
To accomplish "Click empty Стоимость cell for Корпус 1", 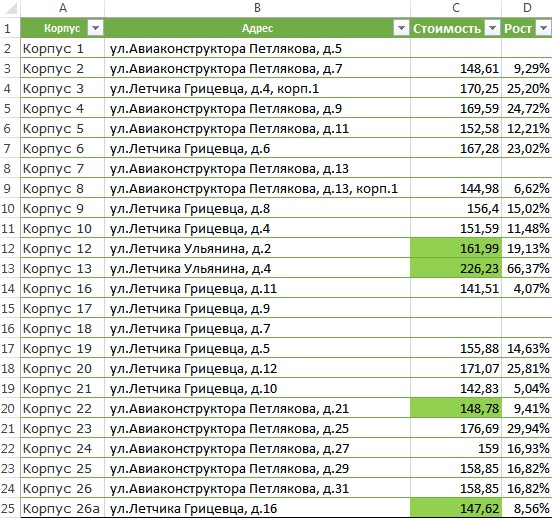I will [x=456, y=48].
